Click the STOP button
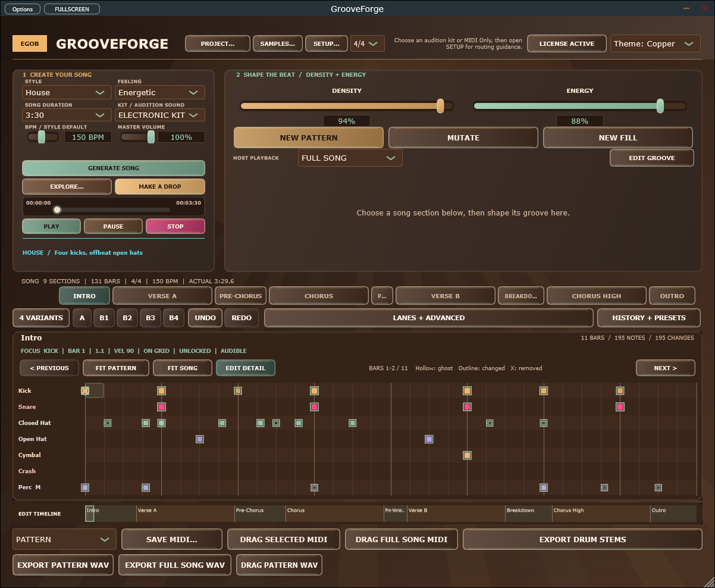715x588 pixels. click(175, 226)
